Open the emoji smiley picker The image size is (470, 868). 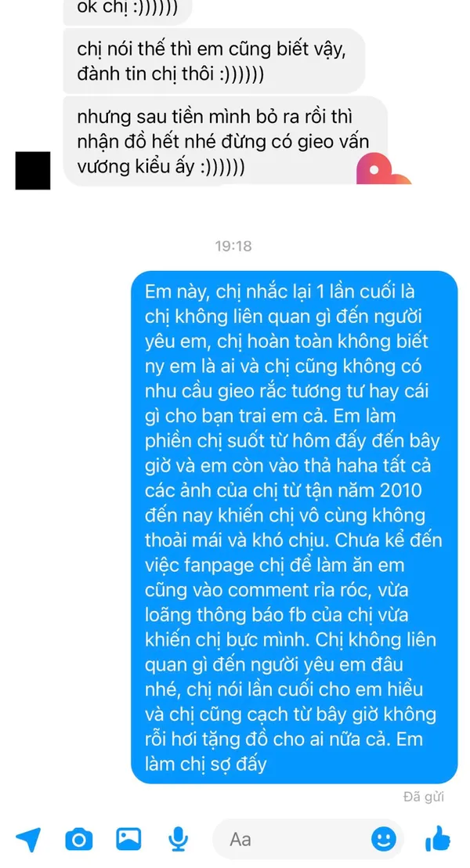tap(383, 839)
